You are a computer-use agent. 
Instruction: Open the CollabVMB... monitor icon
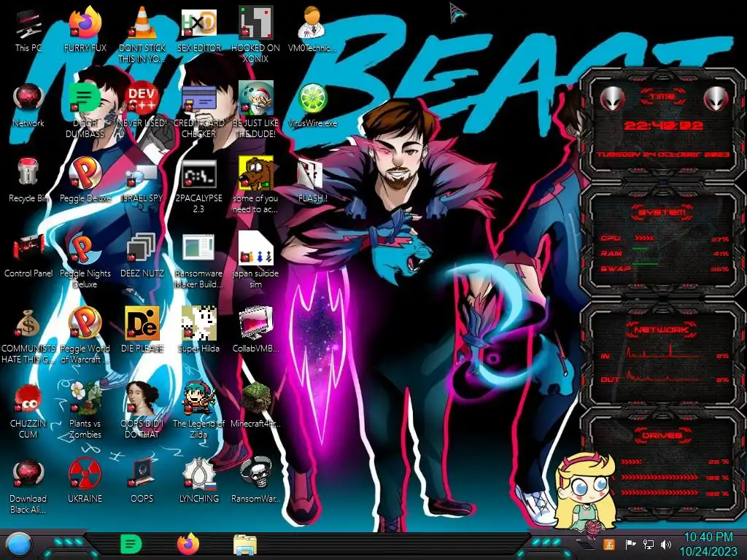point(256,324)
